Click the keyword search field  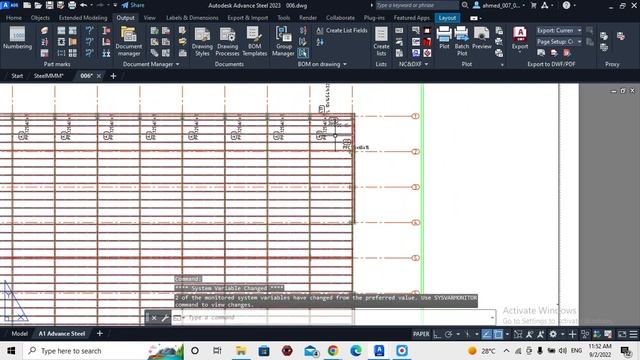tap(417, 5)
